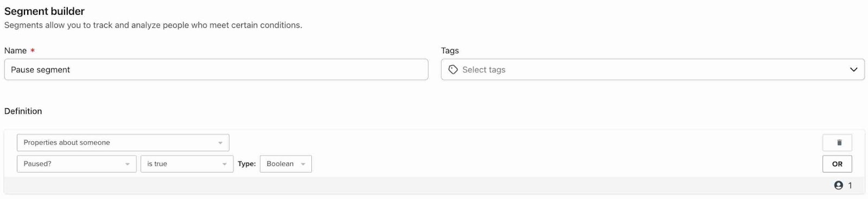Click the Definition section label

(x=23, y=111)
